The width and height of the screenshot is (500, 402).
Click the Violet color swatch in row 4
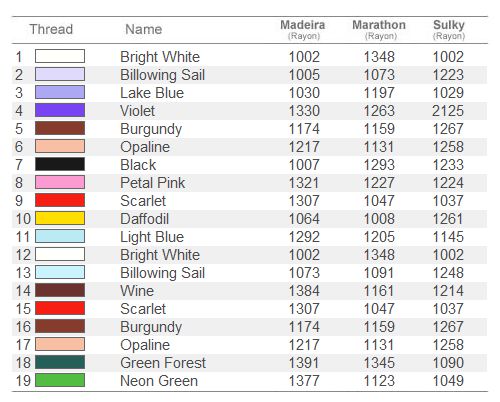point(60,110)
